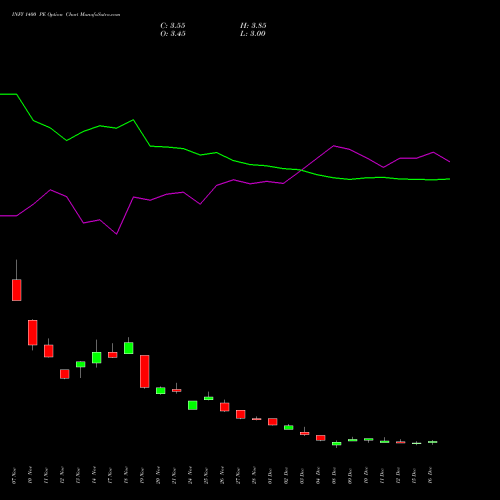The width and height of the screenshot is (500, 500).
Task: Click the 24 Nov date label
Action: coord(190,476)
